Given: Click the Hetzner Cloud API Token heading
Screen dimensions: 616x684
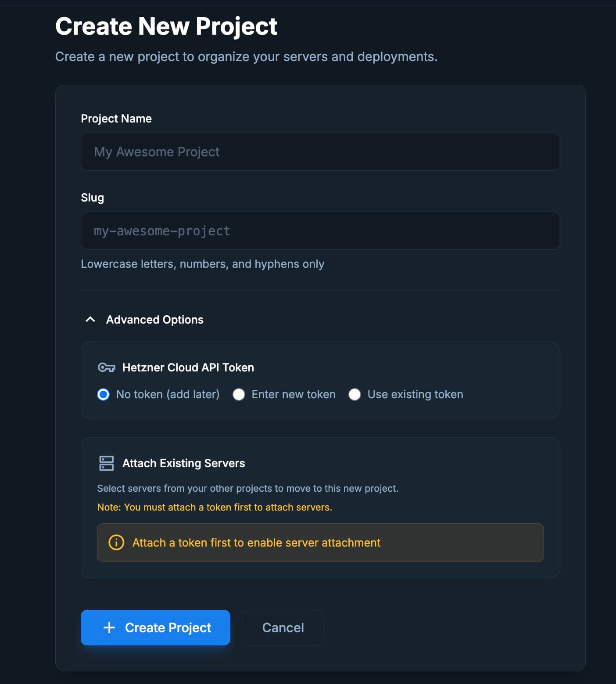Looking at the screenshot, I should pos(188,367).
